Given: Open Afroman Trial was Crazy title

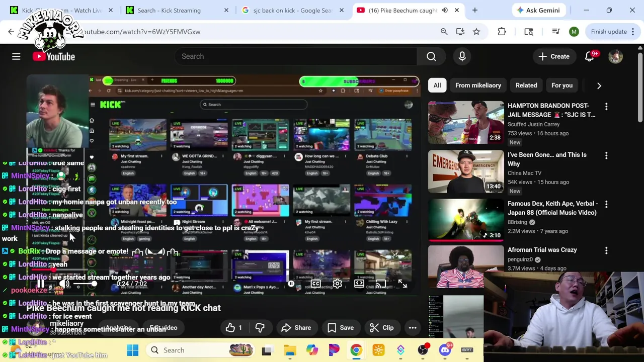Looking at the screenshot, I should pos(542,250).
